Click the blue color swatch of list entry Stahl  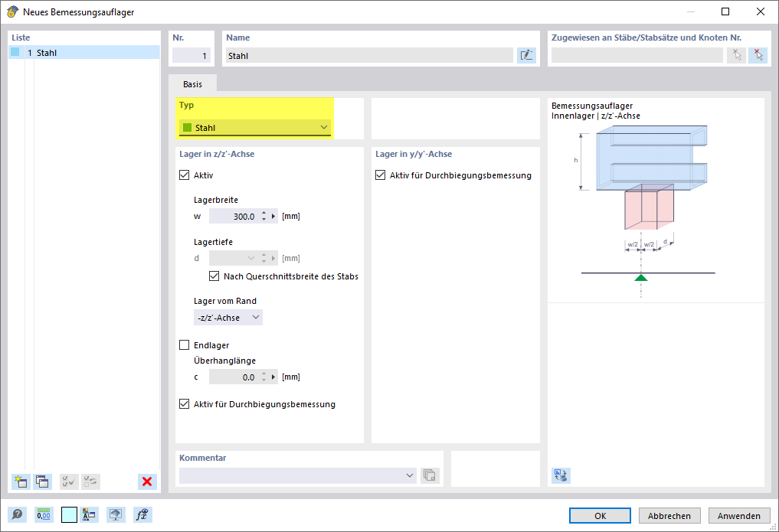click(x=15, y=52)
